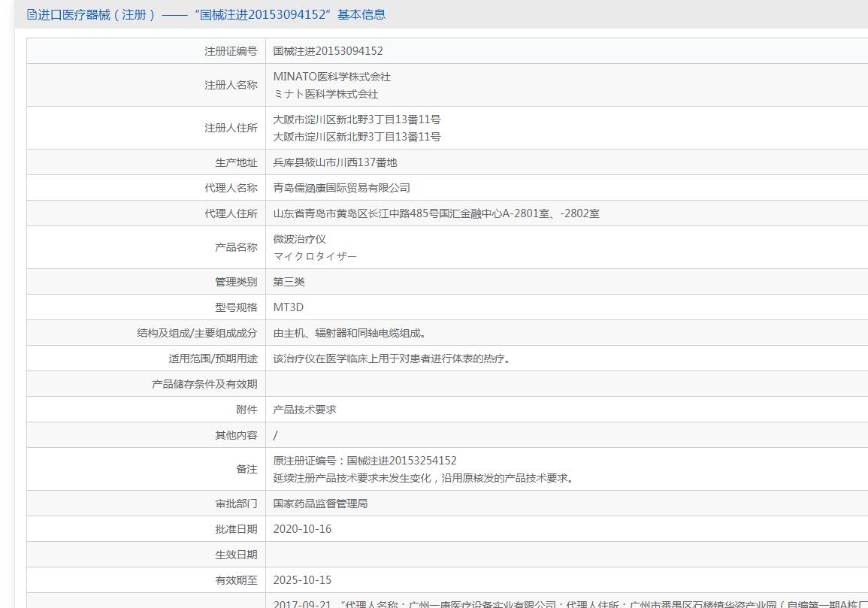Click the document icon beside the page title
Viewport: 868px width, 608px height.
click(x=32, y=14)
